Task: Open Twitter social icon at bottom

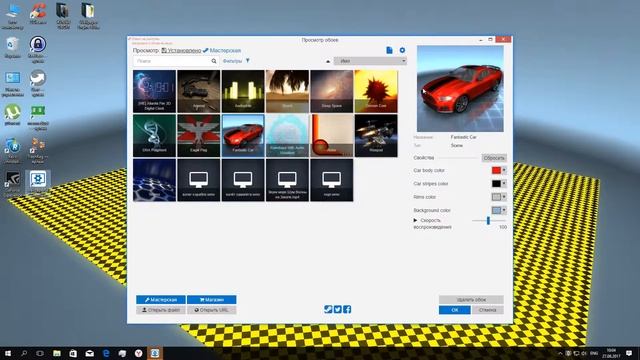Action: coord(338,309)
